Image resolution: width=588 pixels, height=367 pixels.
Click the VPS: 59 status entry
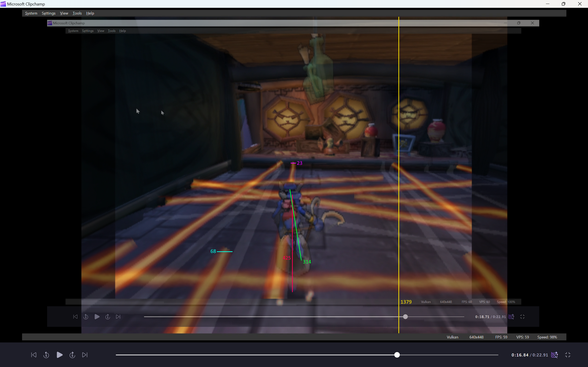click(522, 337)
